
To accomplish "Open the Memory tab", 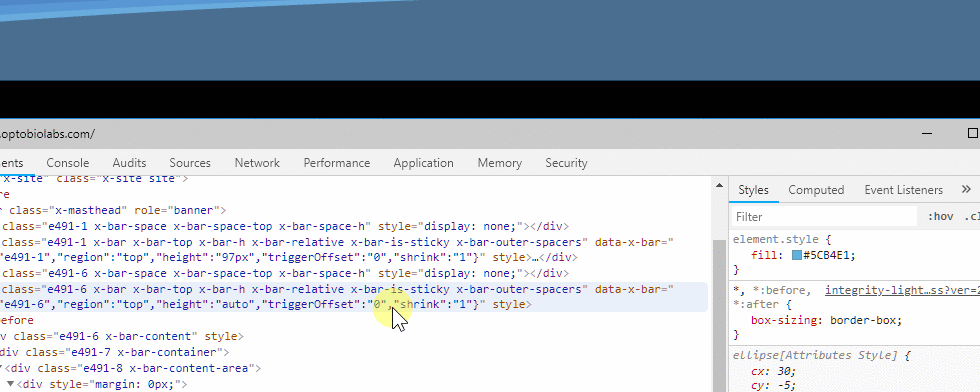I will (x=499, y=163).
